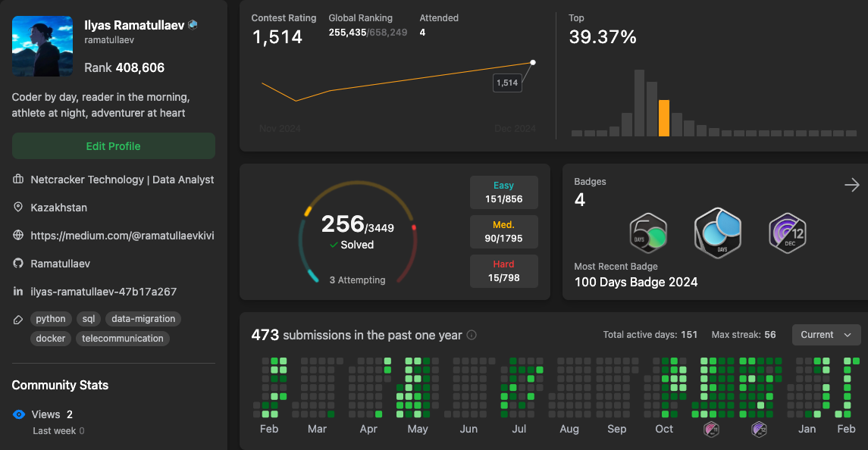Image resolution: width=868 pixels, height=450 pixels.
Task: Select the python skill tag
Action: tap(50, 318)
